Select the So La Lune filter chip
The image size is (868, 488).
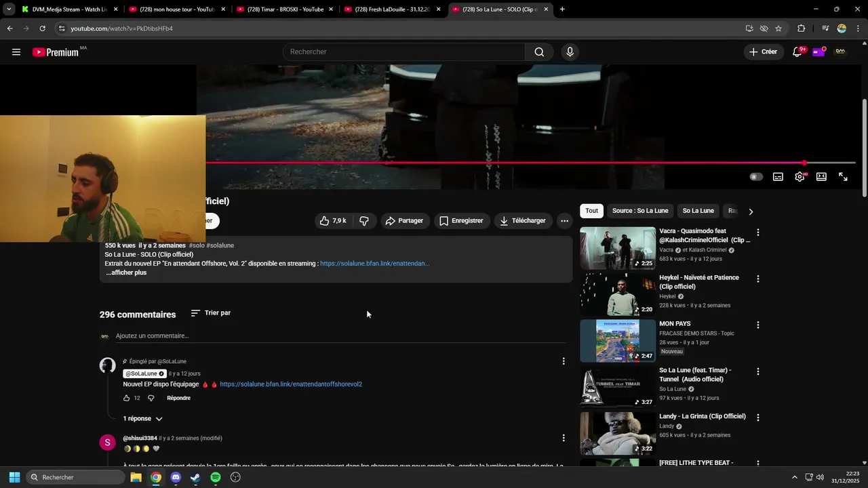[698, 211]
